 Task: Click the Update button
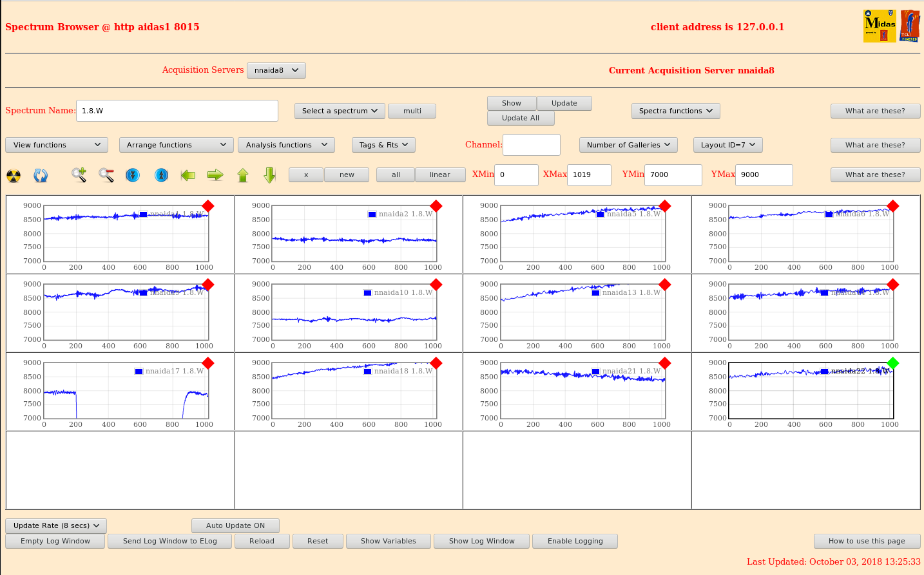(564, 103)
